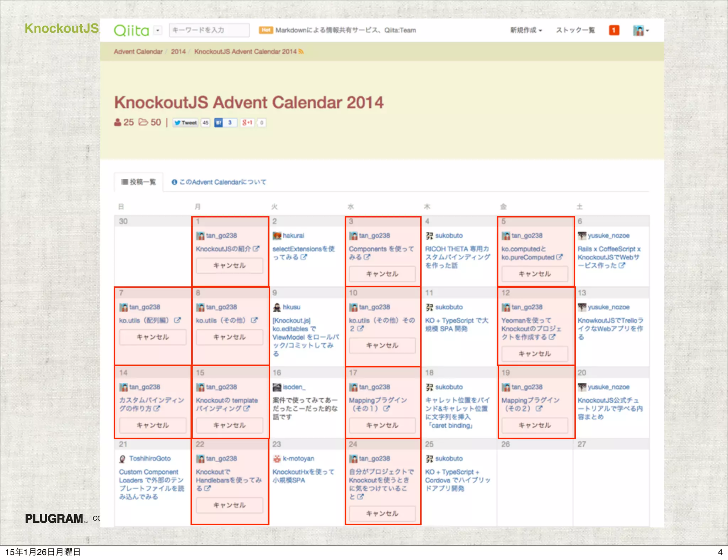Open the Qiita:Team Markdown promo link
The image size is (728, 560).
346,30
